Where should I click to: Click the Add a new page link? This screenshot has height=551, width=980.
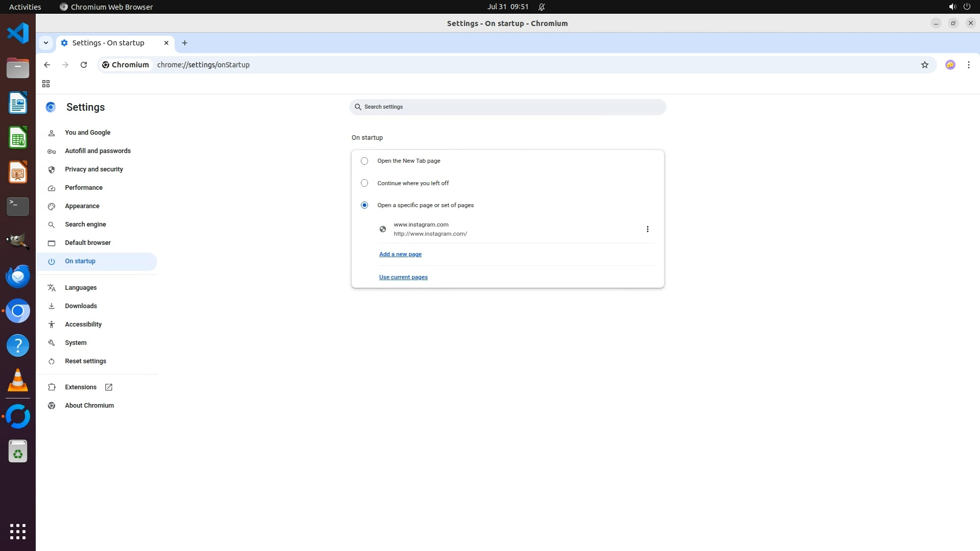[x=400, y=254]
